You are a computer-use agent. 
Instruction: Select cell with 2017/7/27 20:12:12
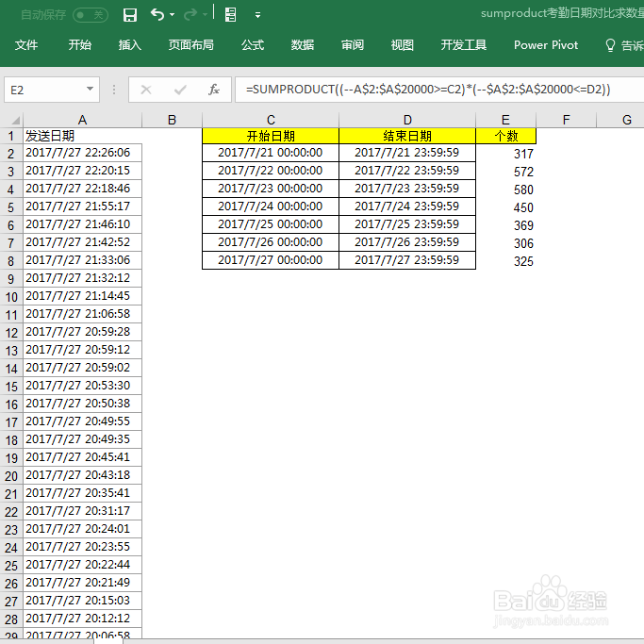tap(83, 619)
